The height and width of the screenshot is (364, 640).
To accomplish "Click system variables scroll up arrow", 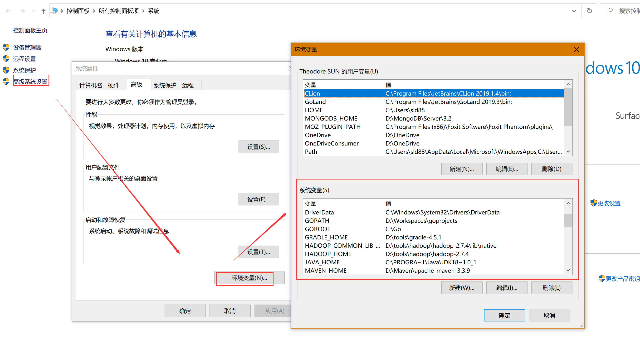I will coord(568,204).
